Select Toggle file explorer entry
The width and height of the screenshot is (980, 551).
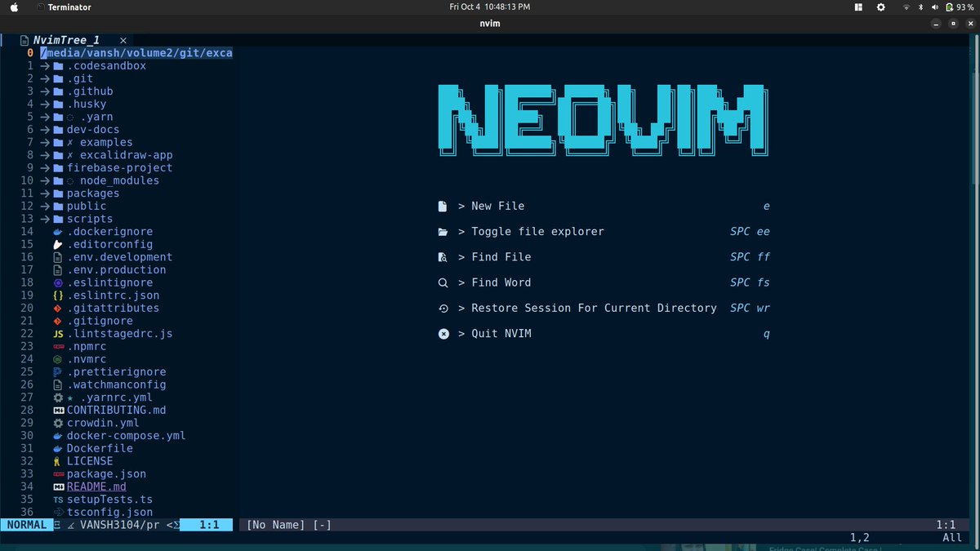tap(604, 232)
